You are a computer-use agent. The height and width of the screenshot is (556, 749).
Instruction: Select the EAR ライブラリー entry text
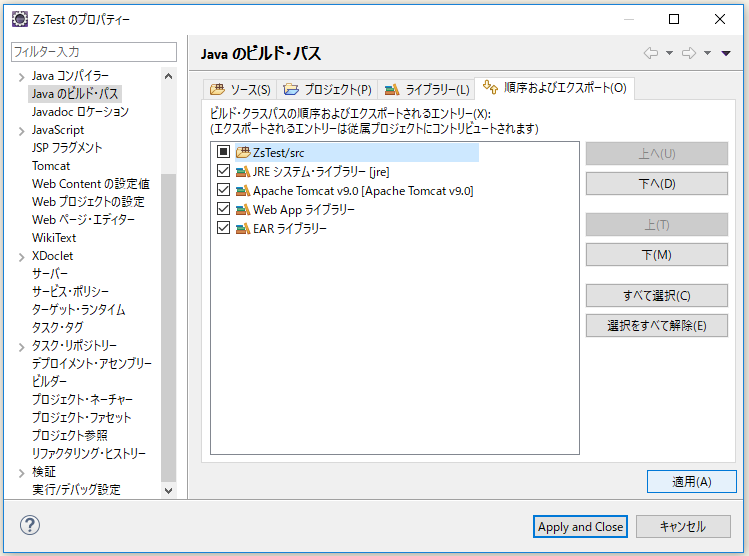[x=290, y=228]
